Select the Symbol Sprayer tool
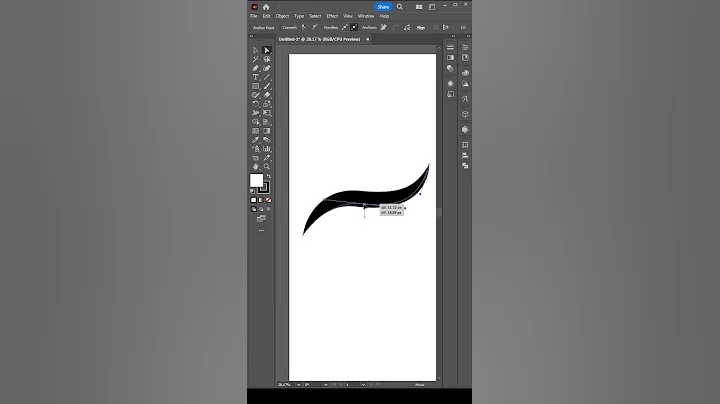This screenshot has width=720, height=404. click(256, 149)
